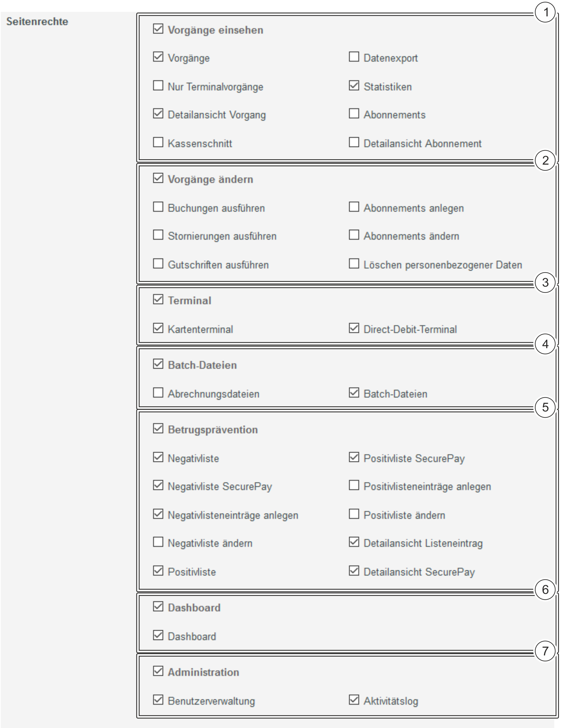Tick Löschen personenbezogener Daten checkbox
562x728 pixels.
coord(354,264)
